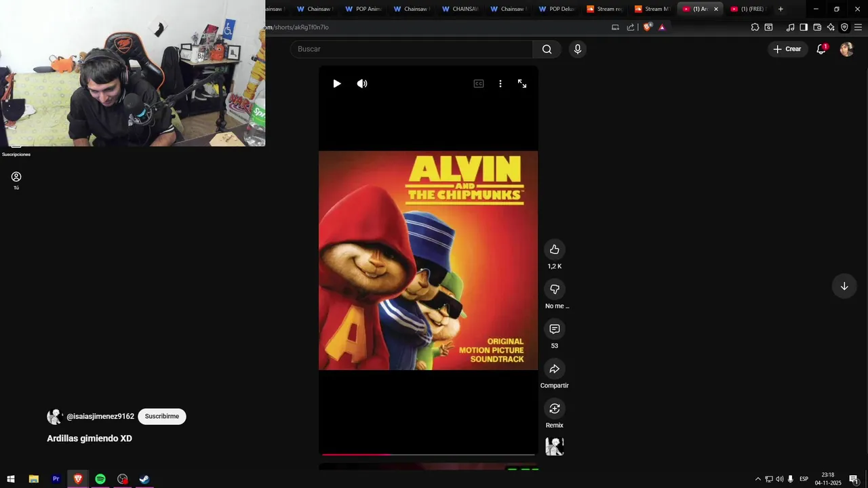Image resolution: width=868 pixels, height=488 pixels.
Task: Open the sound thumbnail below Remix
Action: tap(555, 446)
